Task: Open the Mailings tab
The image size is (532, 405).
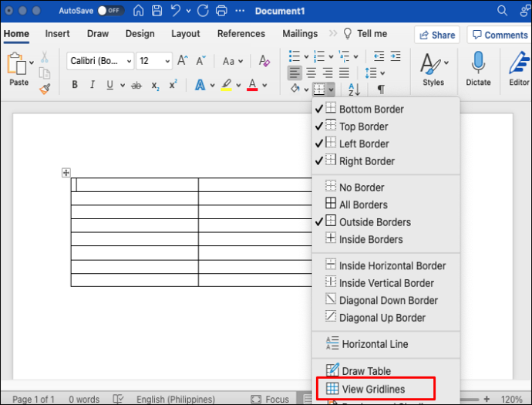Action: [x=300, y=34]
